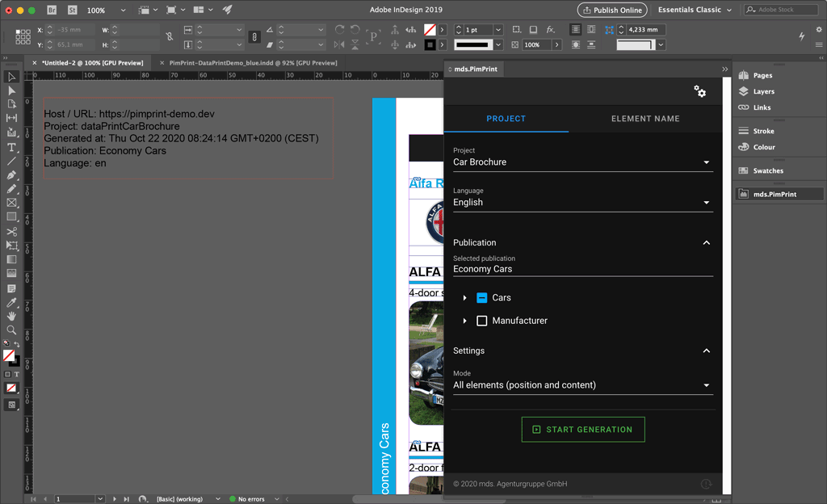Select the Direct Selection tool
Image resolution: width=827 pixels, height=504 pixels.
11,90
